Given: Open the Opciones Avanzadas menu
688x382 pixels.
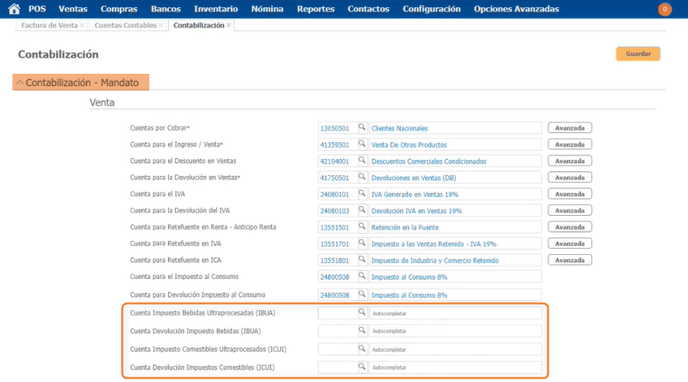Looking at the screenshot, I should point(516,9).
